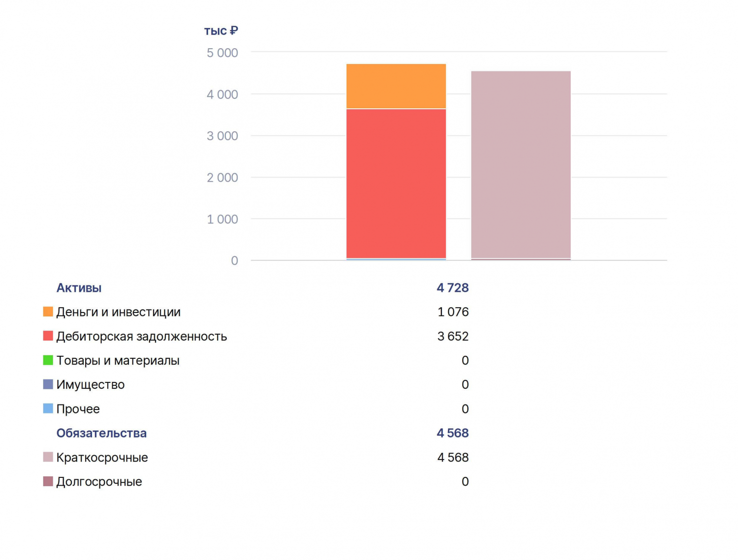Select the Обязательства heading
Image resolution: width=738 pixels, height=560 pixels.
101,433
